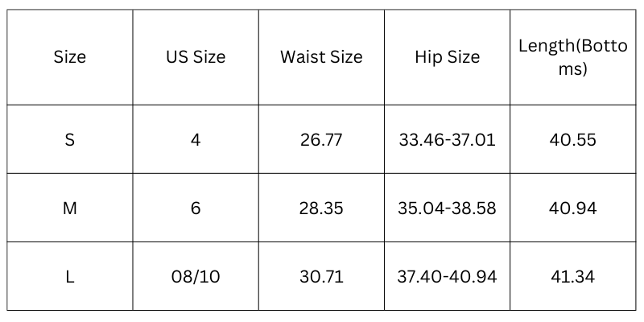Select the Hip Size header cell
The image size is (644, 322).
[x=447, y=57]
